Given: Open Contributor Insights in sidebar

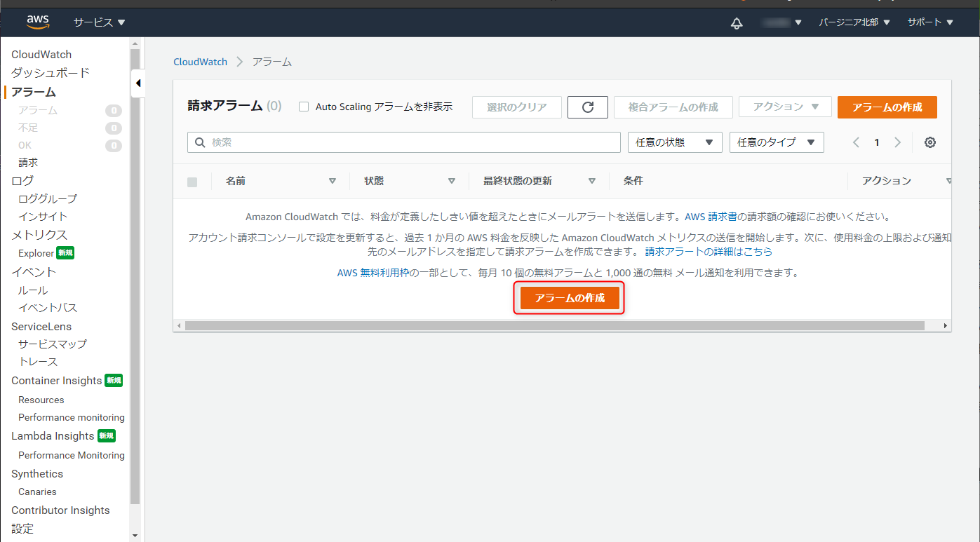Looking at the screenshot, I should click(x=60, y=510).
